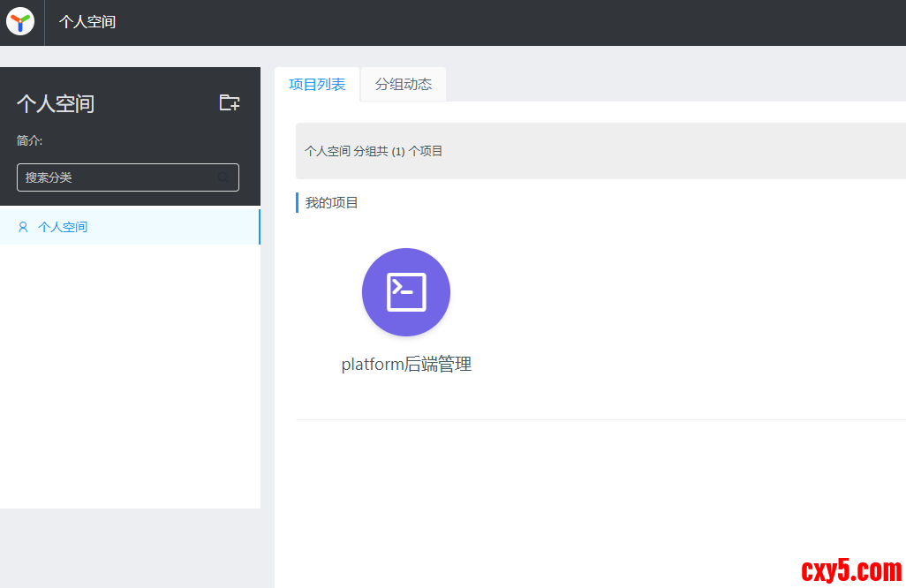Click the 我的项目 section heading

(332, 203)
